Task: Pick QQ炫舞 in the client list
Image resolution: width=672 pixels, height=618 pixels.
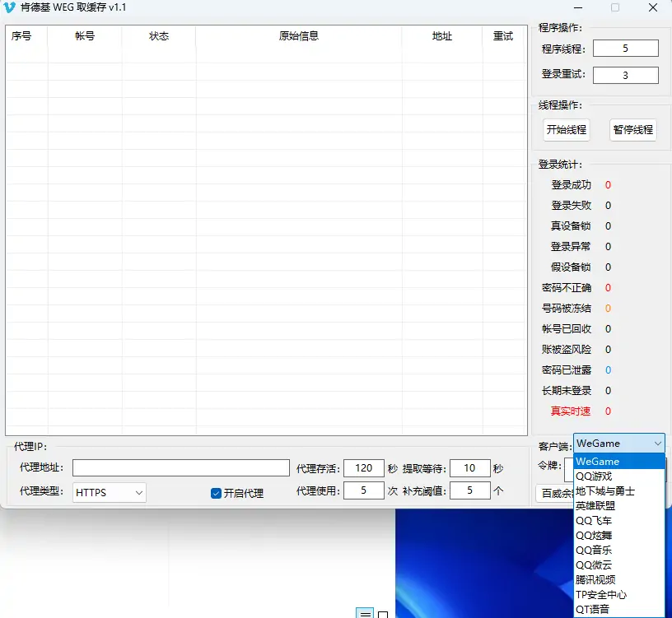Action: point(618,536)
